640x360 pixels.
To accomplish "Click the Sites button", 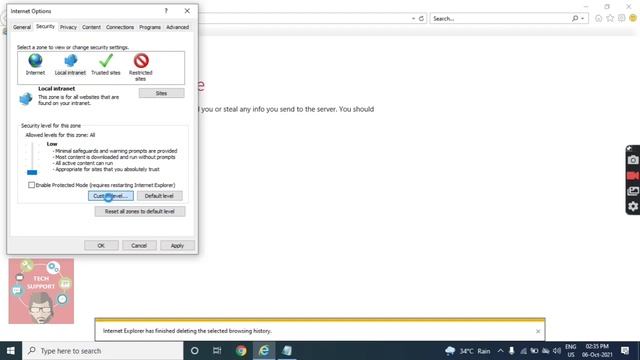I will [x=161, y=93].
